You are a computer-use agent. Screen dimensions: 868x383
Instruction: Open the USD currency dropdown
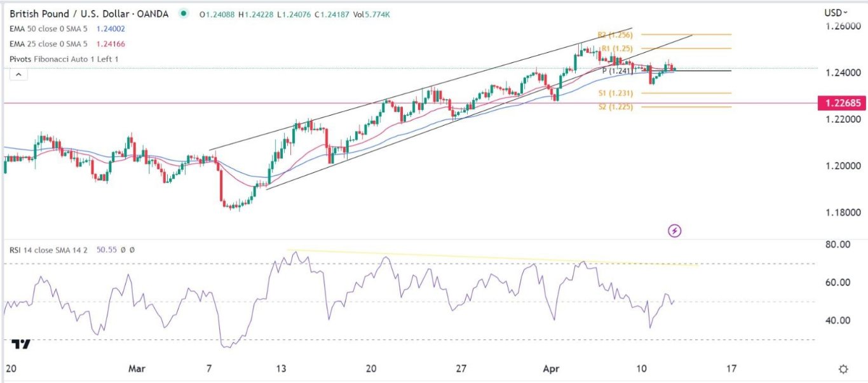pyautogui.click(x=836, y=13)
